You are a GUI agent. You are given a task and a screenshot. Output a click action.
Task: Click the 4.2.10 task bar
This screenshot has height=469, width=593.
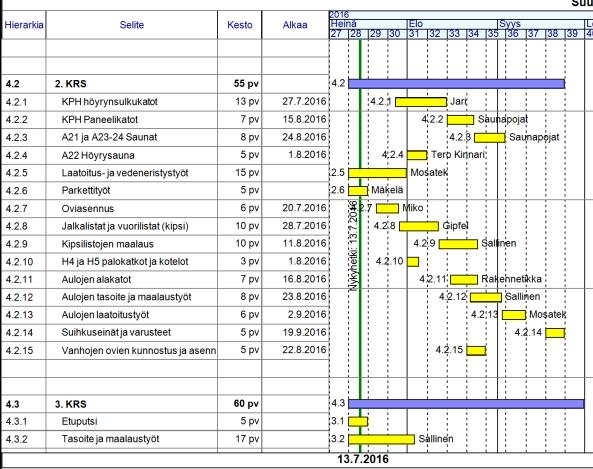tap(413, 262)
